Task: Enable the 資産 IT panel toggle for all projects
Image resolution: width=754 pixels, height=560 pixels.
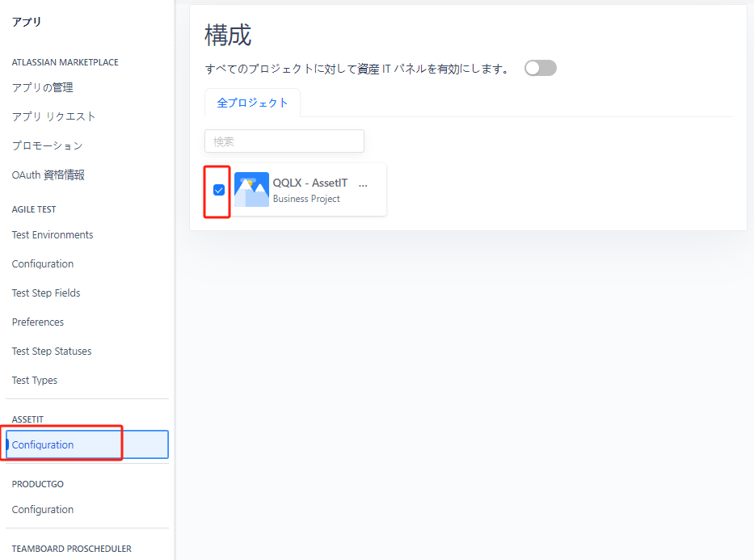Action: pyautogui.click(x=540, y=69)
